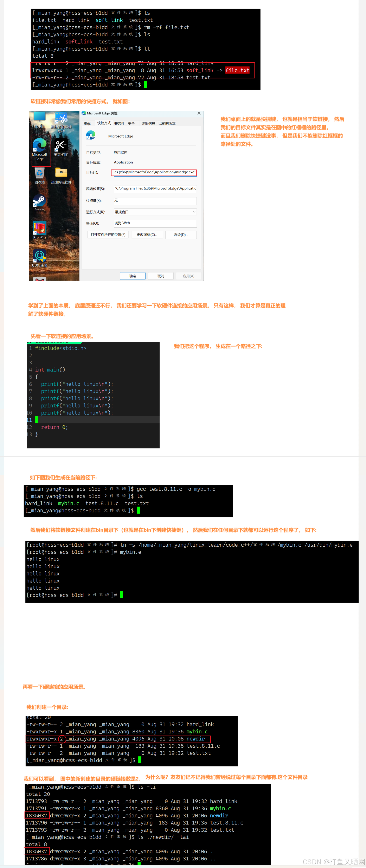Open the 兼容性 tab

(119, 124)
